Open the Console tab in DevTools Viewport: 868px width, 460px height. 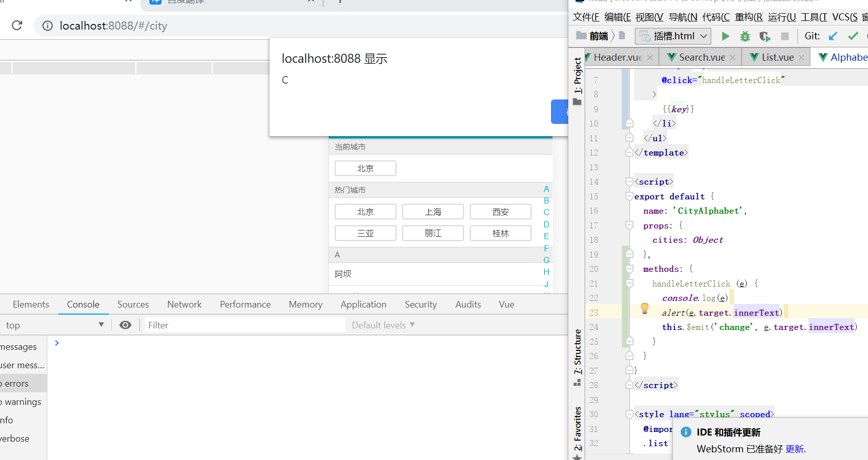83,304
